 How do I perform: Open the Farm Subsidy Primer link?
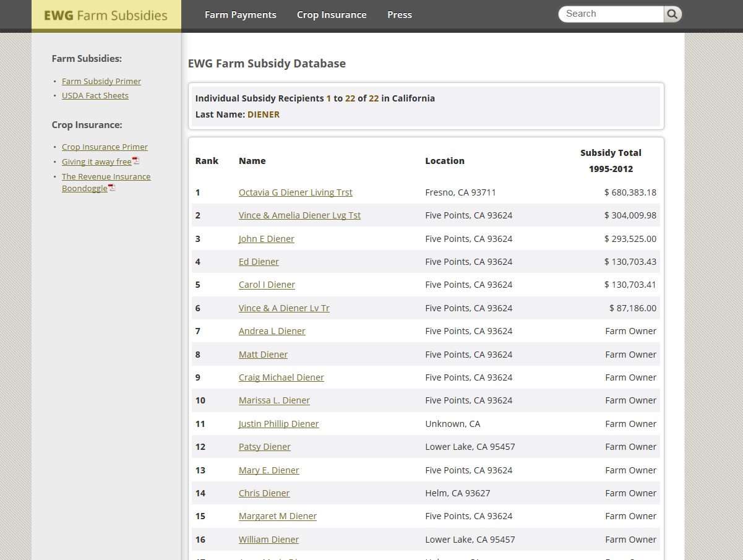(101, 81)
